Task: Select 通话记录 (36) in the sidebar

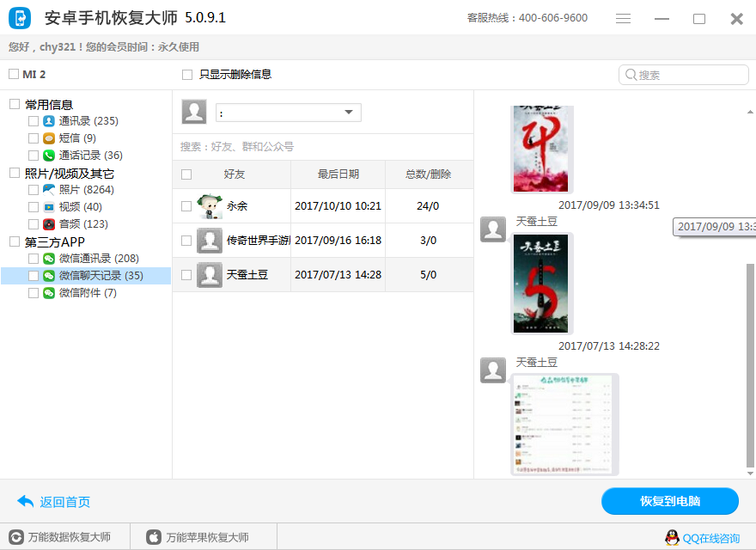Action: (91, 156)
